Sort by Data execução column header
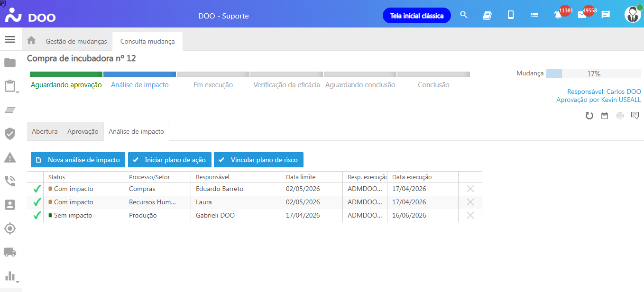Image resolution: width=644 pixels, height=292 pixels. (423, 177)
